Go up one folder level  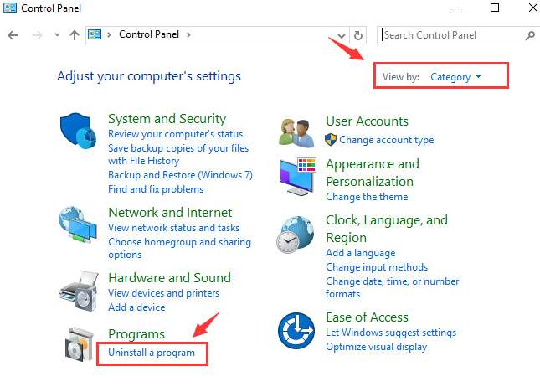[x=75, y=35]
